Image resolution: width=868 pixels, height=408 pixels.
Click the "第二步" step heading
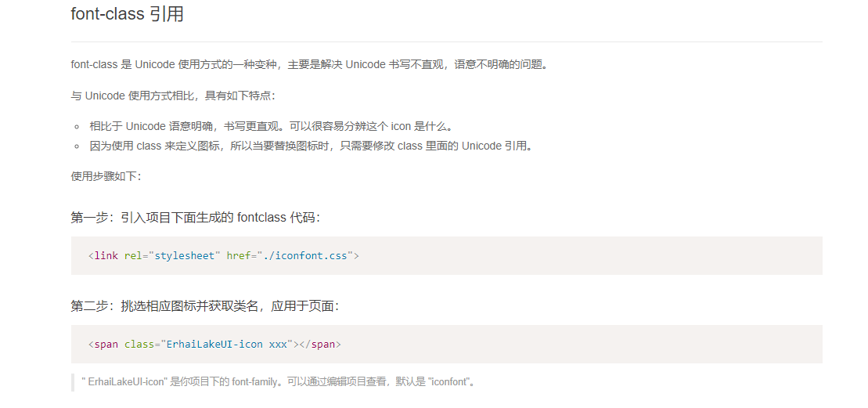click(x=204, y=305)
